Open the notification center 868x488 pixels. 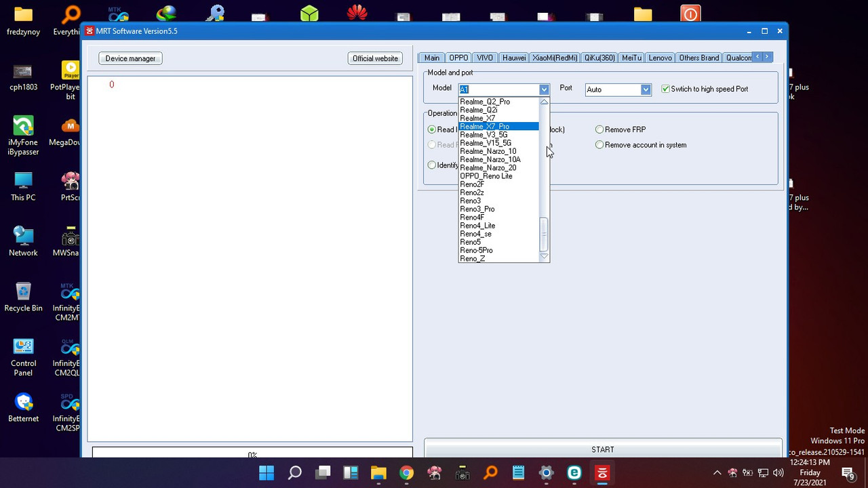coord(848,473)
